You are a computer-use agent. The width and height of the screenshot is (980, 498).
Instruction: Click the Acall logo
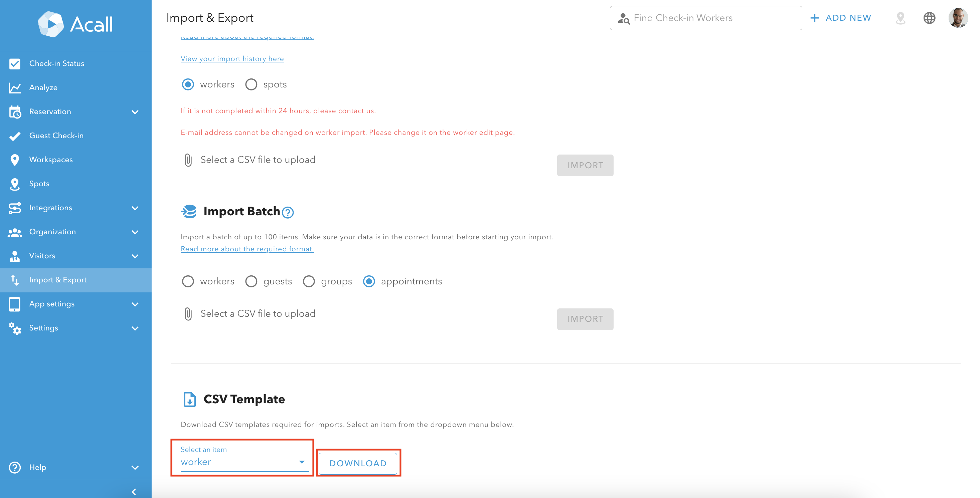(75, 24)
